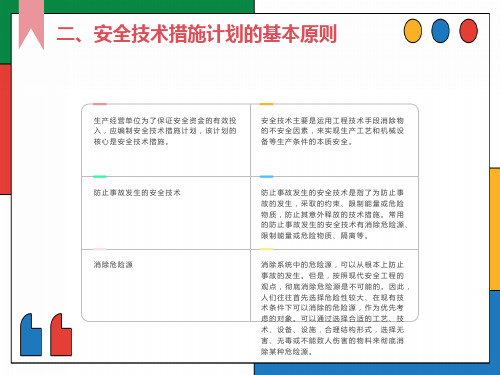Image resolution: width=500 pixels, height=375 pixels.
Task: Select the red circle in header
Action: click(x=468, y=31)
